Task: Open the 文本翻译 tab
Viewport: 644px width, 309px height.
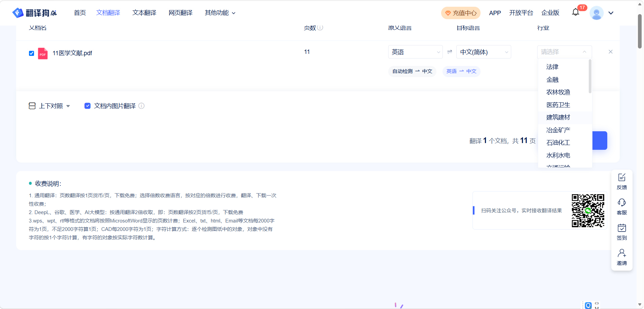Action: [144, 13]
